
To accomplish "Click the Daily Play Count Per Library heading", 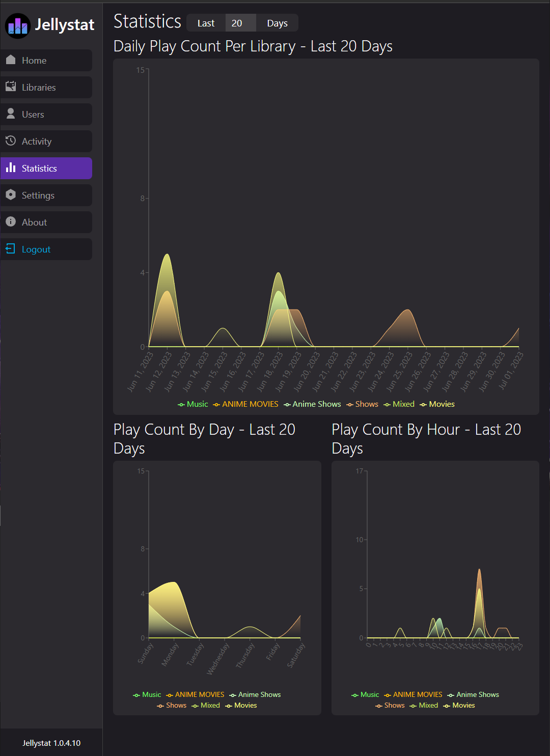I will [253, 46].
